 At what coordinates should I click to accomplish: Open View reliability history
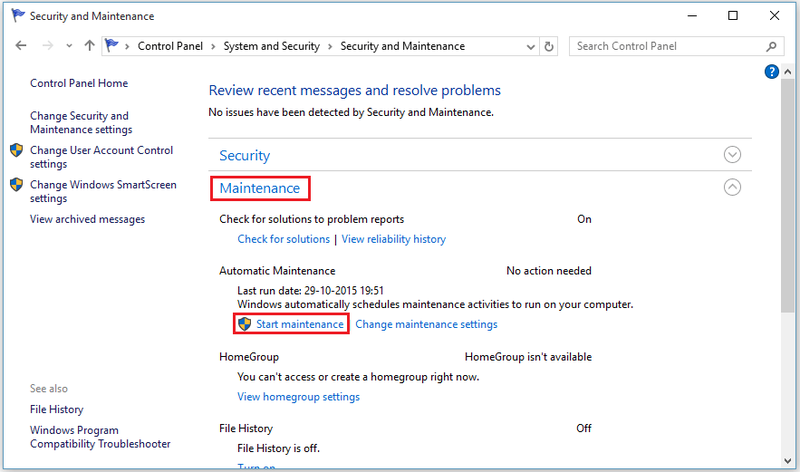click(393, 239)
